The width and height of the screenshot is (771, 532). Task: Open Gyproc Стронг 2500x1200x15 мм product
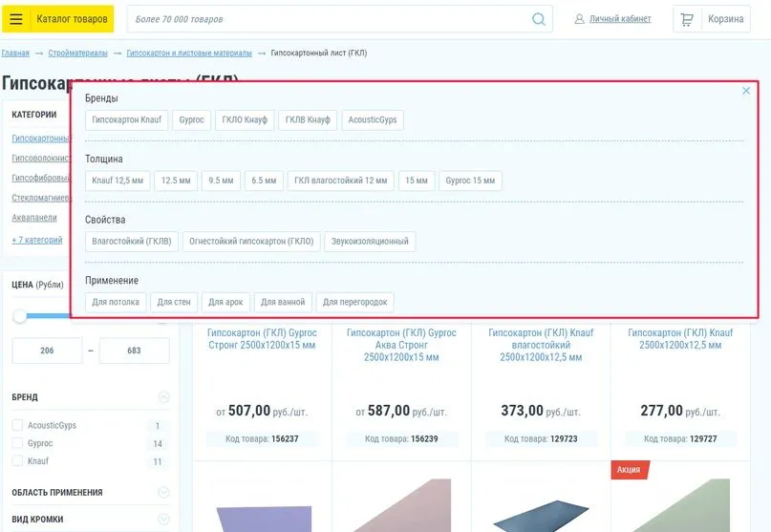pos(262,339)
